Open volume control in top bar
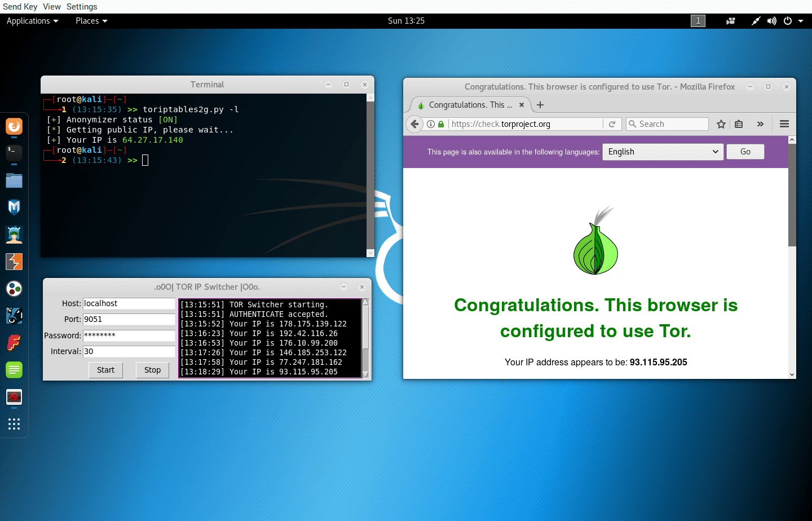This screenshot has height=521, width=812. [772, 21]
